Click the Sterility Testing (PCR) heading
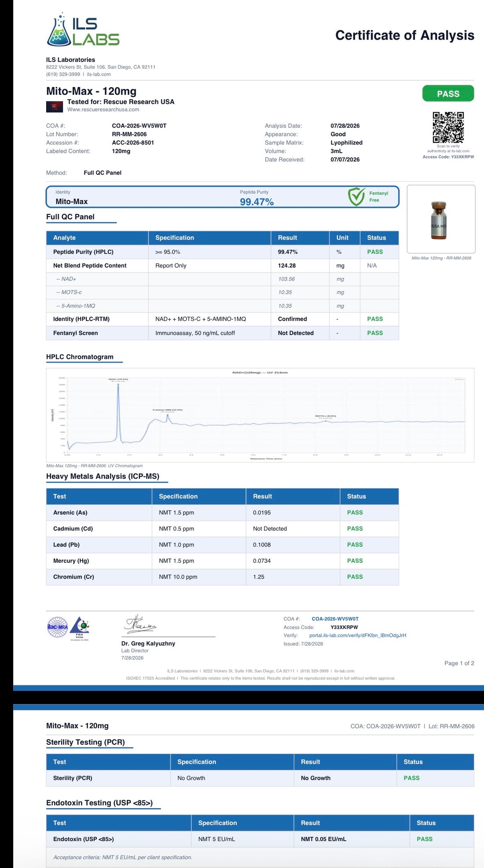 (x=85, y=742)
